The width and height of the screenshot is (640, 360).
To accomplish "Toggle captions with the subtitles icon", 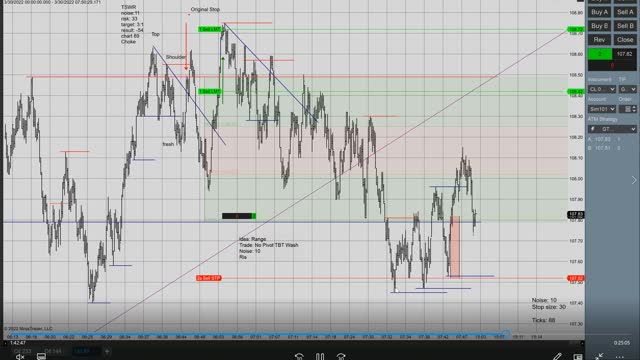I will click(x=41, y=357).
